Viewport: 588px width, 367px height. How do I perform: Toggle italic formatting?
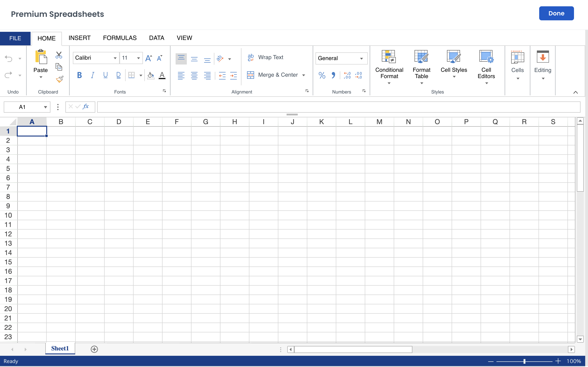coord(92,75)
